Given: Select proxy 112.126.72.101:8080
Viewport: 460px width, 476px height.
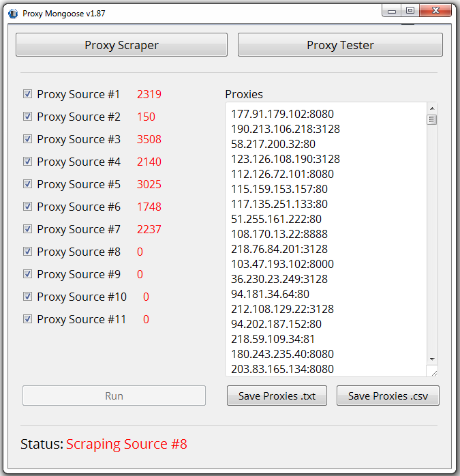Looking at the screenshot, I should point(282,174).
